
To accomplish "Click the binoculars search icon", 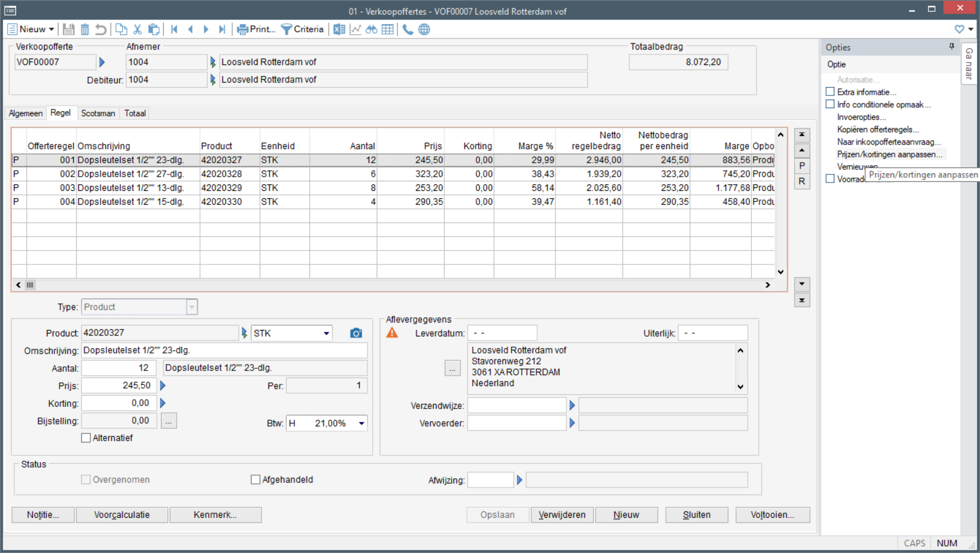I will click(x=372, y=29).
